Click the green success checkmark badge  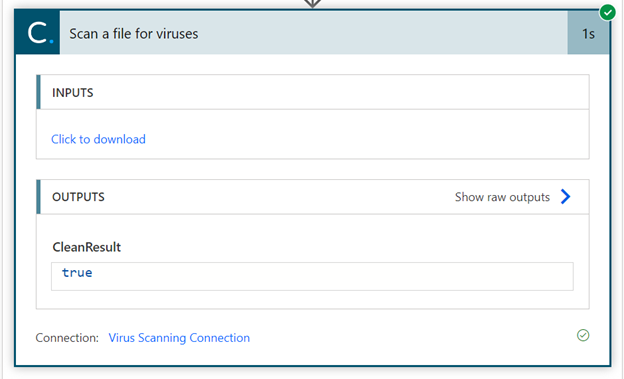(607, 12)
